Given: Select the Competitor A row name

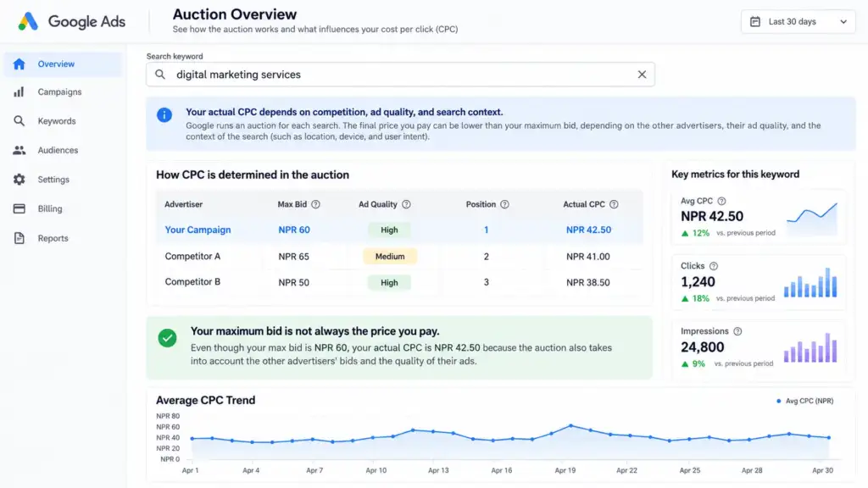Looking at the screenshot, I should 192,256.
